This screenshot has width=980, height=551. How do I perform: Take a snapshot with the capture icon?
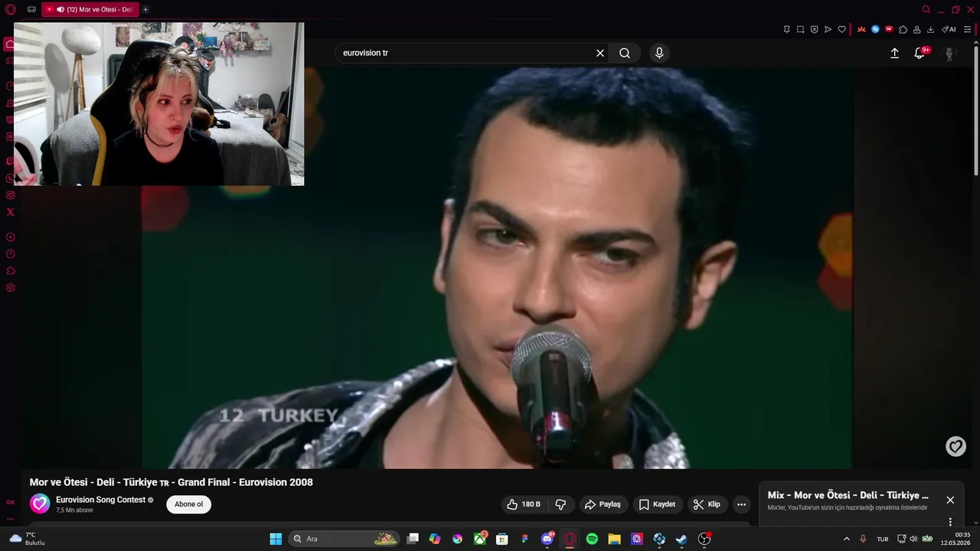(x=800, y=30)
